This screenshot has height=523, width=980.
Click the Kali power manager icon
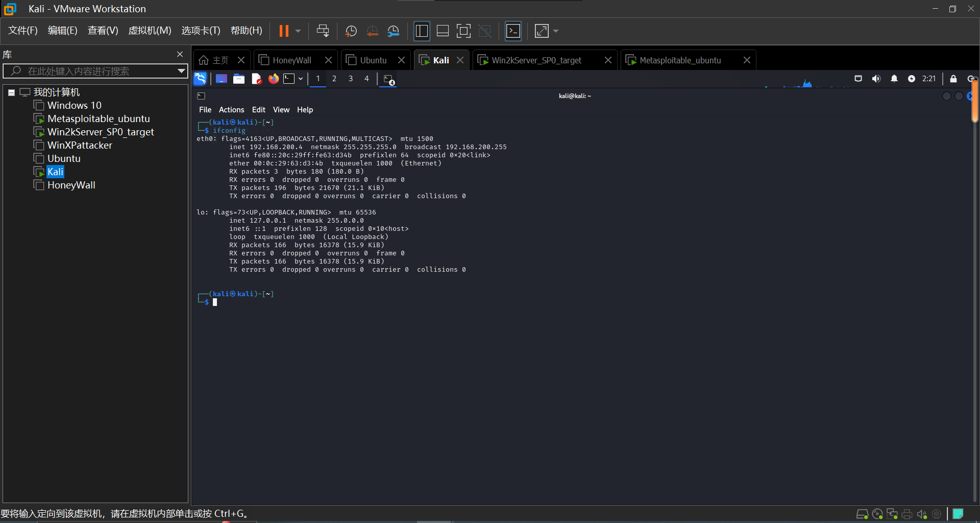(912, 79)
